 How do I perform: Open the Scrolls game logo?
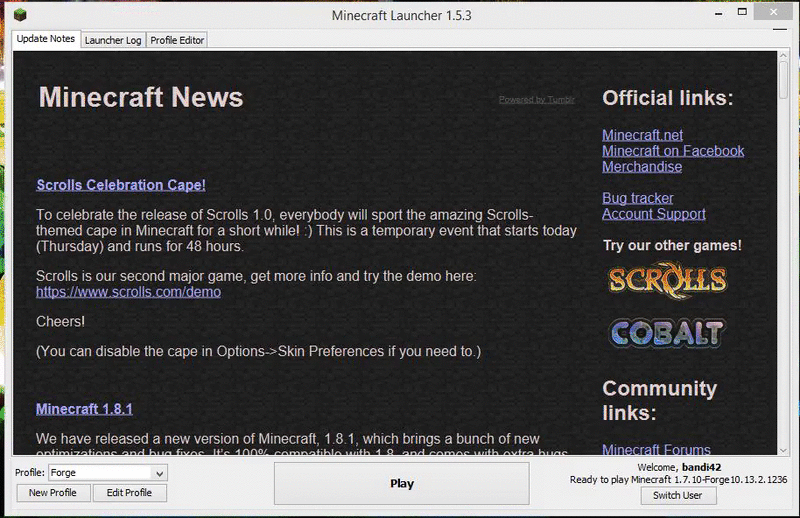click(x=667, y=280)
